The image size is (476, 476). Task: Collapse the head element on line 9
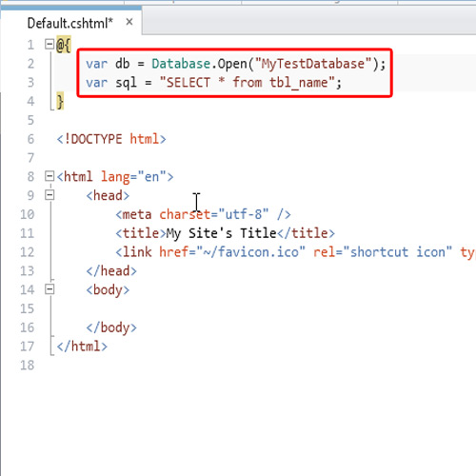point(50,195)
